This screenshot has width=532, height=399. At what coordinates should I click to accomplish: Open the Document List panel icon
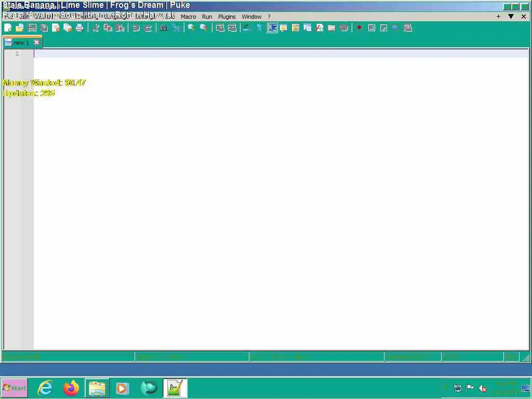pyautogui.click(x=308, y=28)
